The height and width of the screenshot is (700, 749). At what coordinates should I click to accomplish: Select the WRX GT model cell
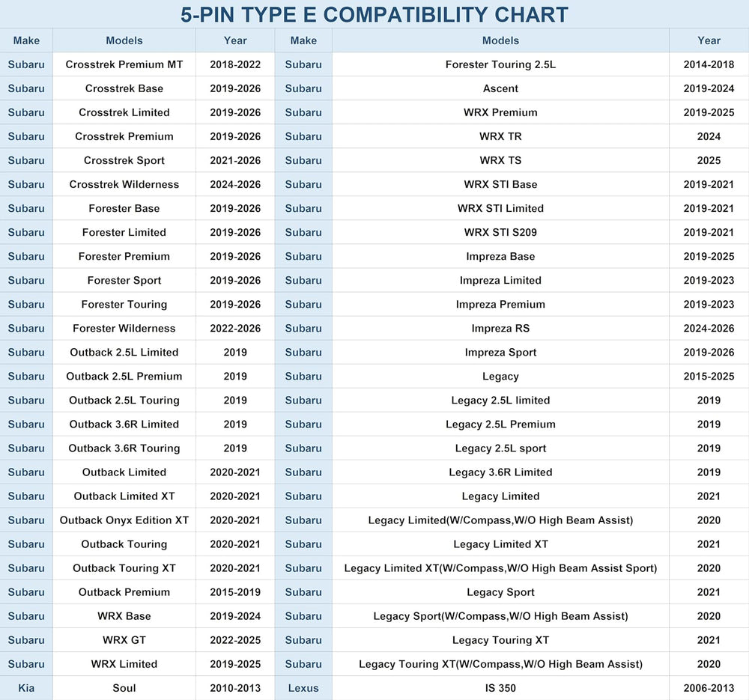coord(124,640)
